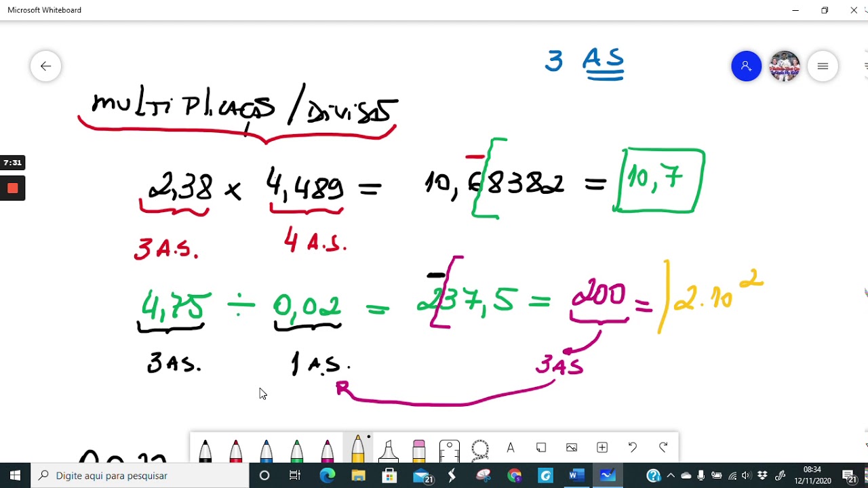The width and height of the screenshot is (868, 488).
Task: Launch Microsoft Edge from the taskbar
Action: coord(327,475)
